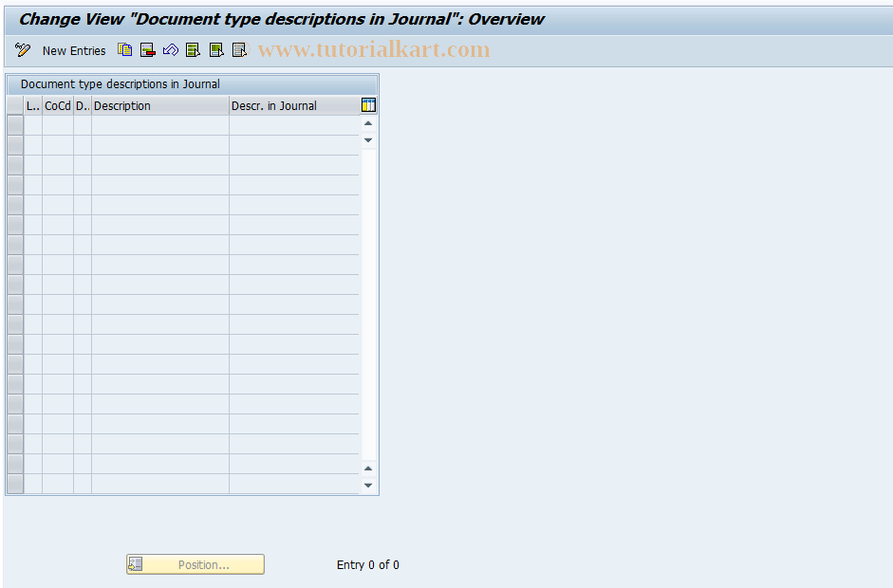Click first row Descr. in Journal cell
This screenshot has height=588, width=893.
click(294, 125)
